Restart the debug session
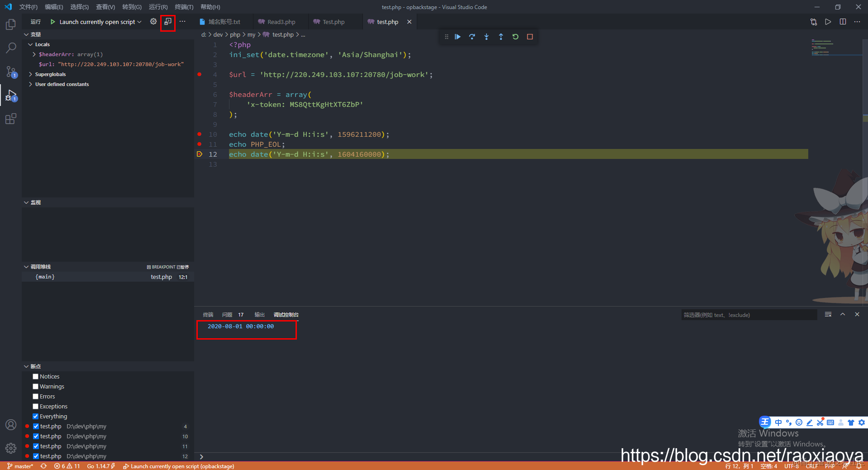 pyautogui.click(x=515, y=37)
